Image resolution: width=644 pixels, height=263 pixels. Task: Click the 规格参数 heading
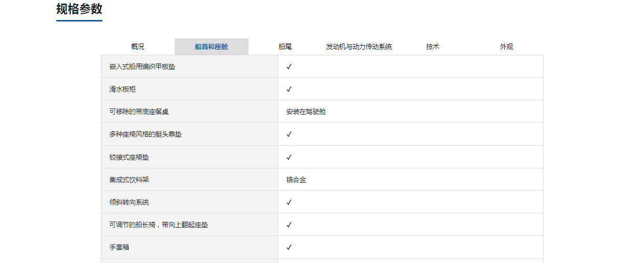tap(79, 9)
